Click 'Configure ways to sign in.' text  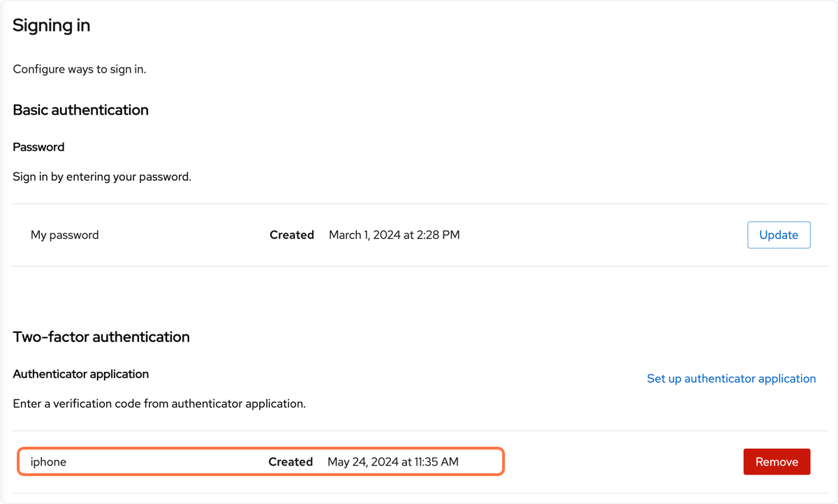tap(80, 69)
